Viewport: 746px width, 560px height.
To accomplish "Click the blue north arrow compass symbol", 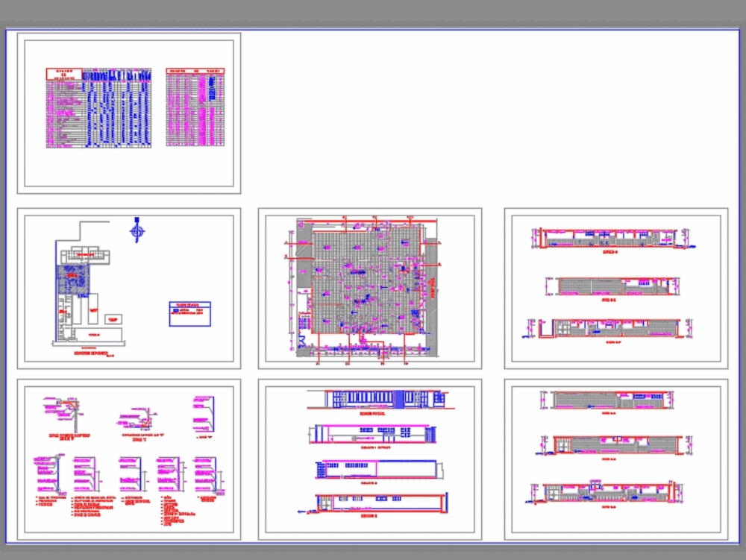I will pos(137,230).
